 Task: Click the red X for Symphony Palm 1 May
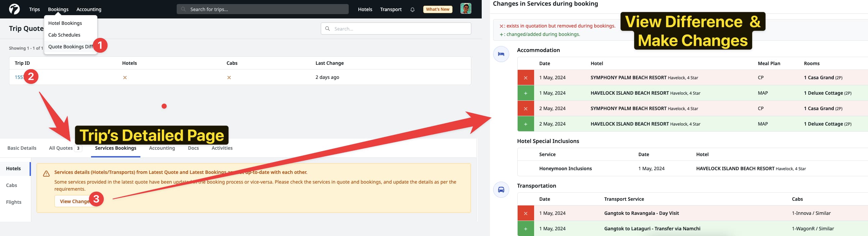(x=525, y=78)
